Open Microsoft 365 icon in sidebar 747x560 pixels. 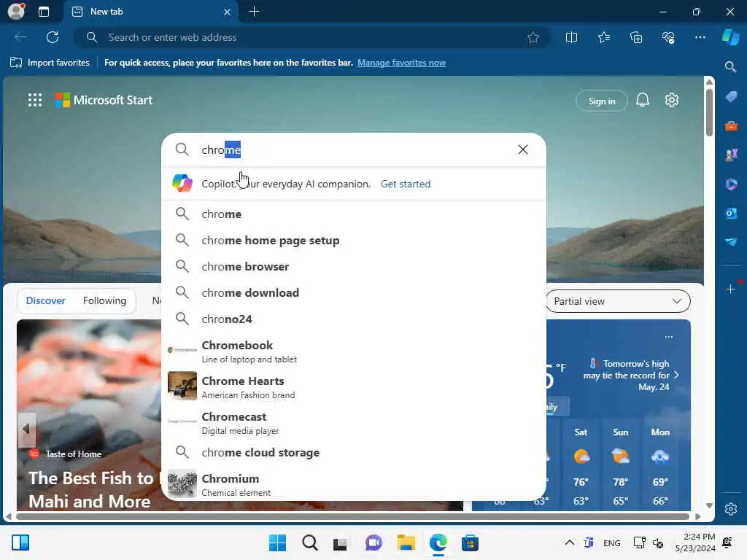coord(731,184)
